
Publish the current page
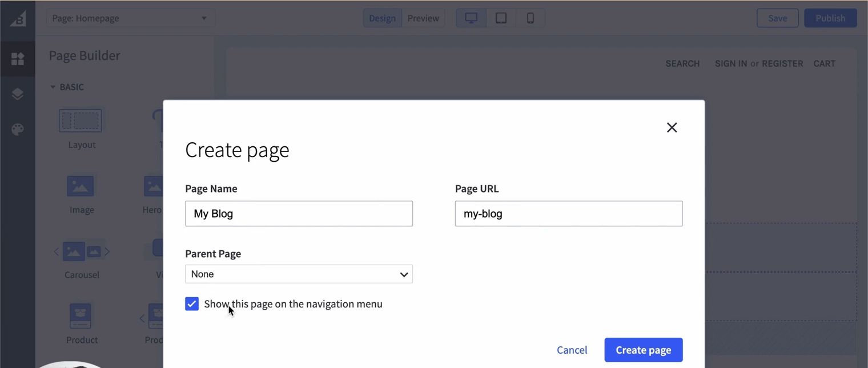(x=830, y=18)
